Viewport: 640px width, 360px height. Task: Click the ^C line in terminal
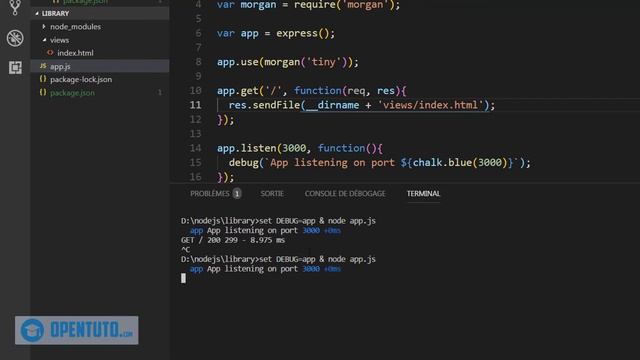click(185, 249)
